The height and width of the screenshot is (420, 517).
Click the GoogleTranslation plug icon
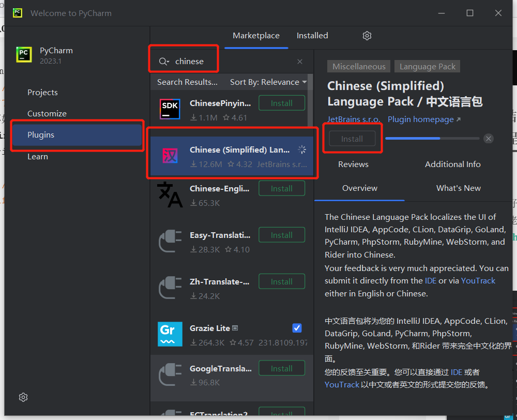pos(170,374)
